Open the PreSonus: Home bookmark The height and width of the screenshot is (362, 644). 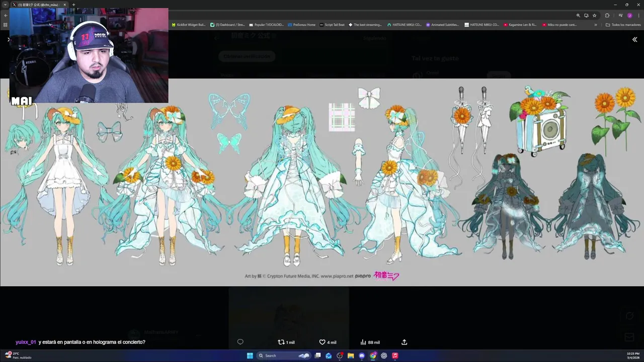(x=301, y=25)
